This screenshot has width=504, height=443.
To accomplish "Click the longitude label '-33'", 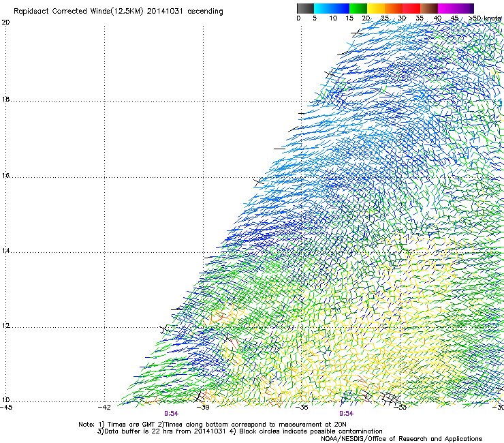I will [x=400, y=407].
